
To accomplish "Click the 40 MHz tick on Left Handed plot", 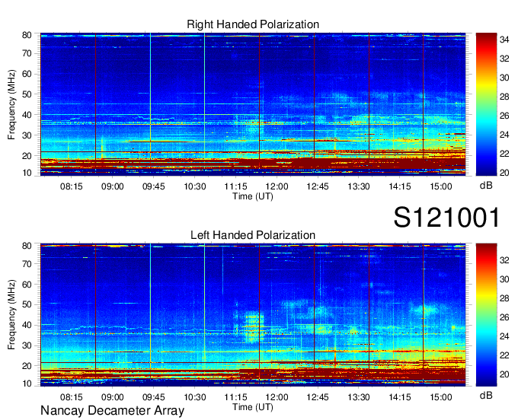I will click(x=27, y=325).
